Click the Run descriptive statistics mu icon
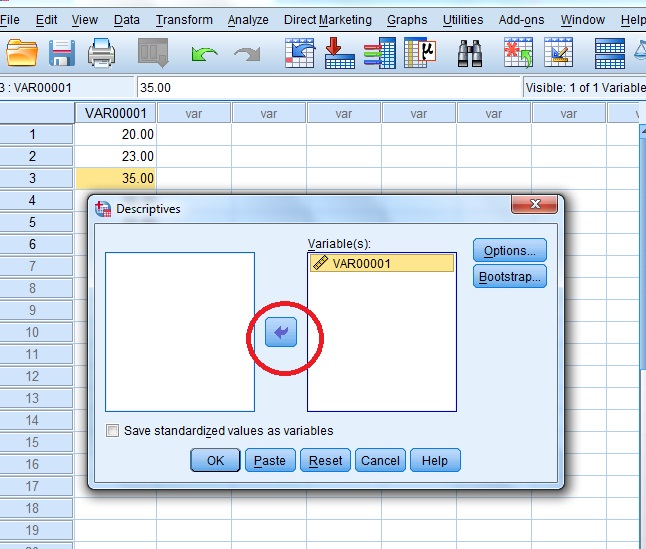 pos(420,52)
